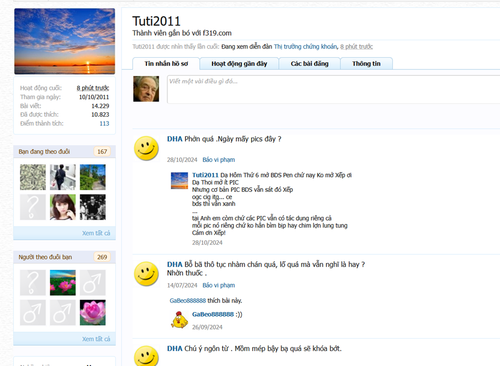This screenshot has width=500, height=366.
Task: Open DHA username on 'Bỏ bã thô tục' post
Action: (175, 264)
